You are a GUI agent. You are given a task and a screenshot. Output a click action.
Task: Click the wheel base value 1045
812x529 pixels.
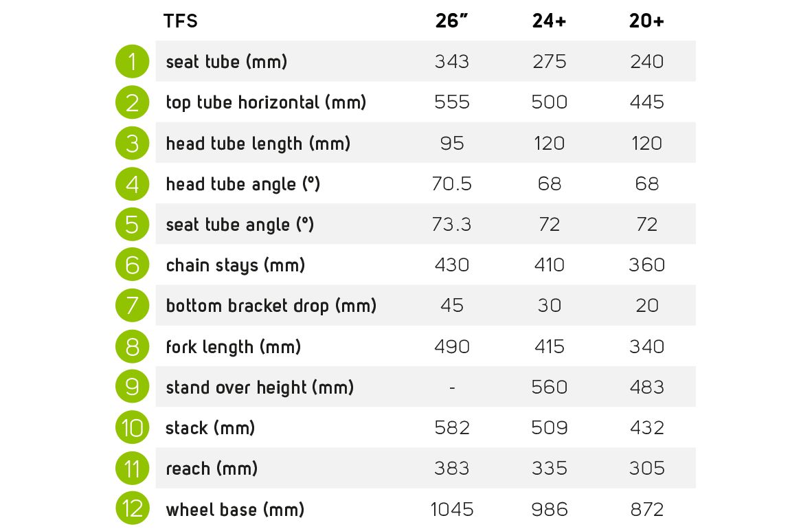451,509
